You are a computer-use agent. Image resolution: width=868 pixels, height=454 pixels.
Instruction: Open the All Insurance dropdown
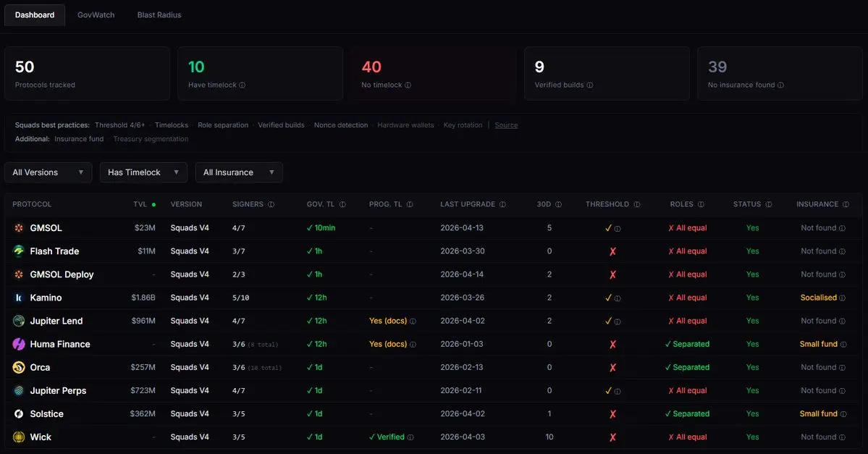pos(239,172)
